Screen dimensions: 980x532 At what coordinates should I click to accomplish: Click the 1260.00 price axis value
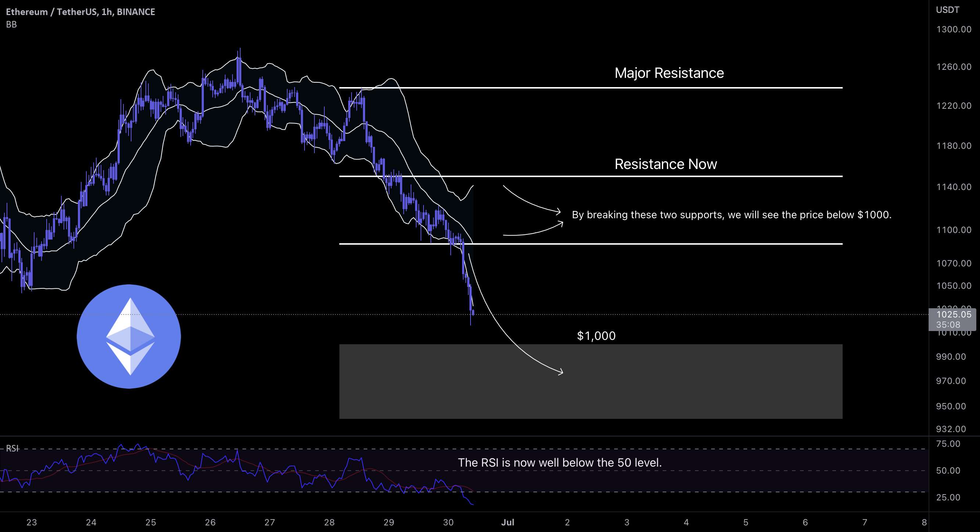pyautogui.click(x=954, y=66)
